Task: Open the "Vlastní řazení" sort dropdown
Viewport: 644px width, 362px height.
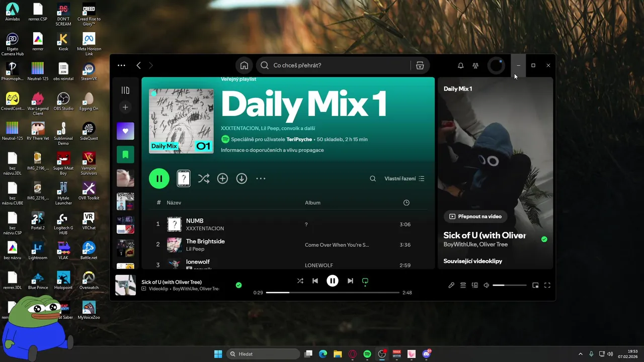Action: (405, 178)
